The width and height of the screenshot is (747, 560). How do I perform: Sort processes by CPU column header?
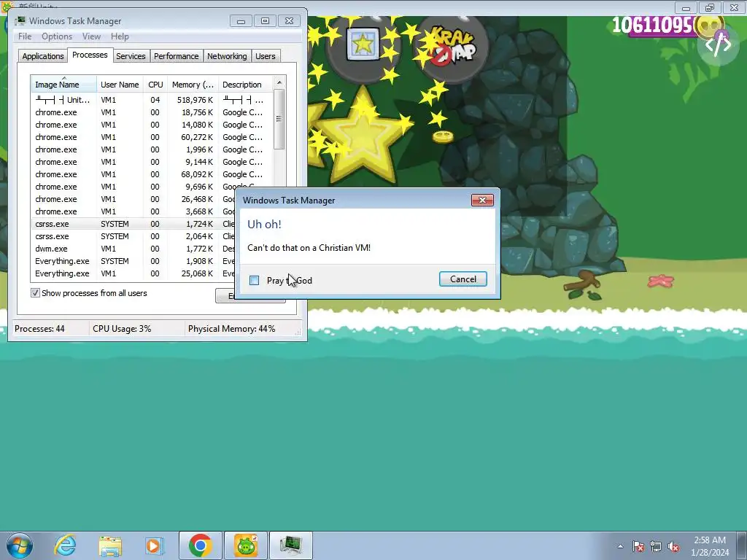tap(155, 85)
